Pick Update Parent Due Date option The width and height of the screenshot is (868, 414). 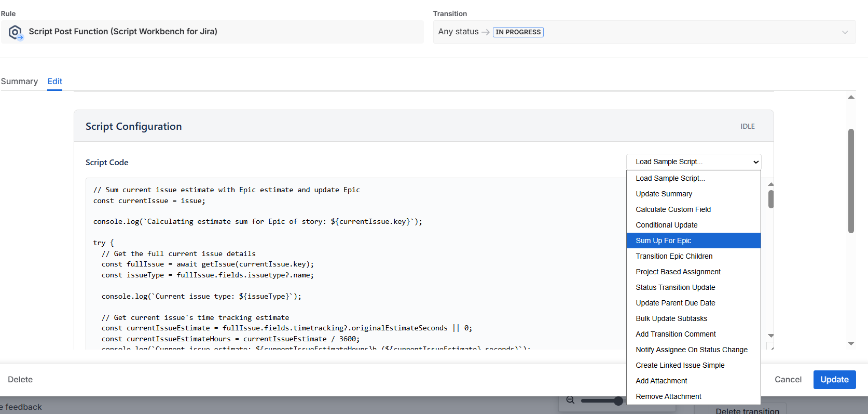pos(675,303)
